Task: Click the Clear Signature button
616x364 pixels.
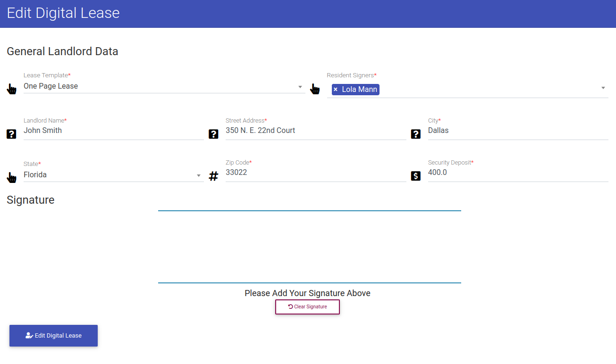Action: coord(307,307)
